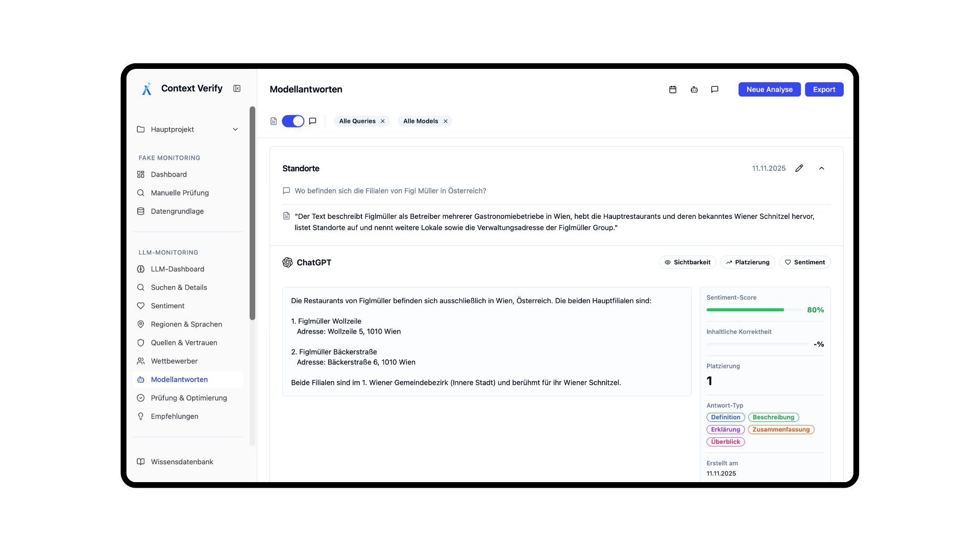Viewport: 980px width, 551px height.
Task: Click the robot icon in the header
Action: pyautogui.click(x=694, y=89)
